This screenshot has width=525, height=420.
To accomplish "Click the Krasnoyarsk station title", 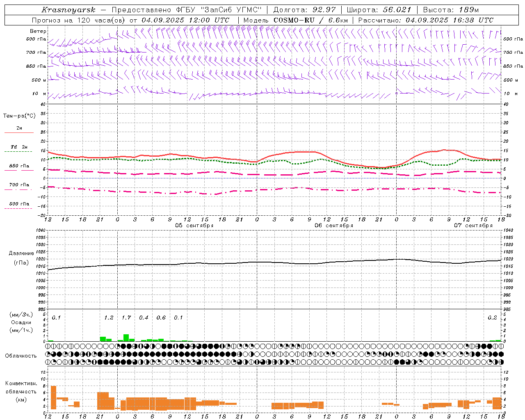I will coord(68,10).
